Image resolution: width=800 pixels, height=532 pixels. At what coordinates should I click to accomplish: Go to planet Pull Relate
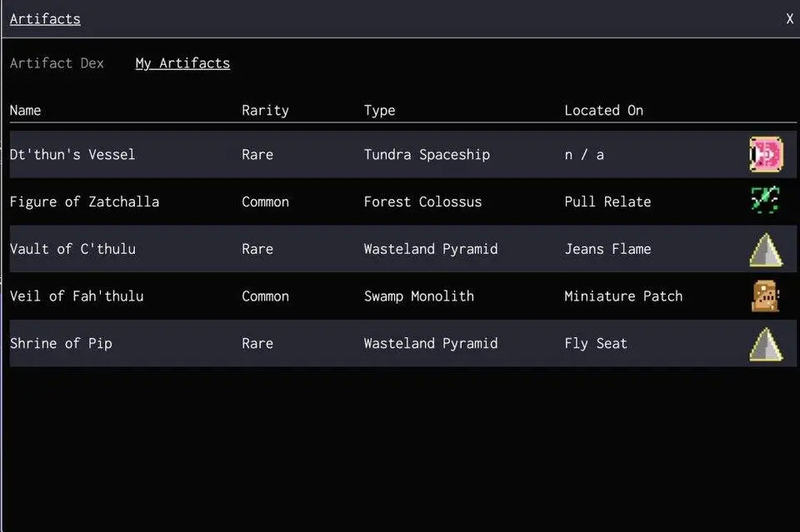click(x=607, y=201)
